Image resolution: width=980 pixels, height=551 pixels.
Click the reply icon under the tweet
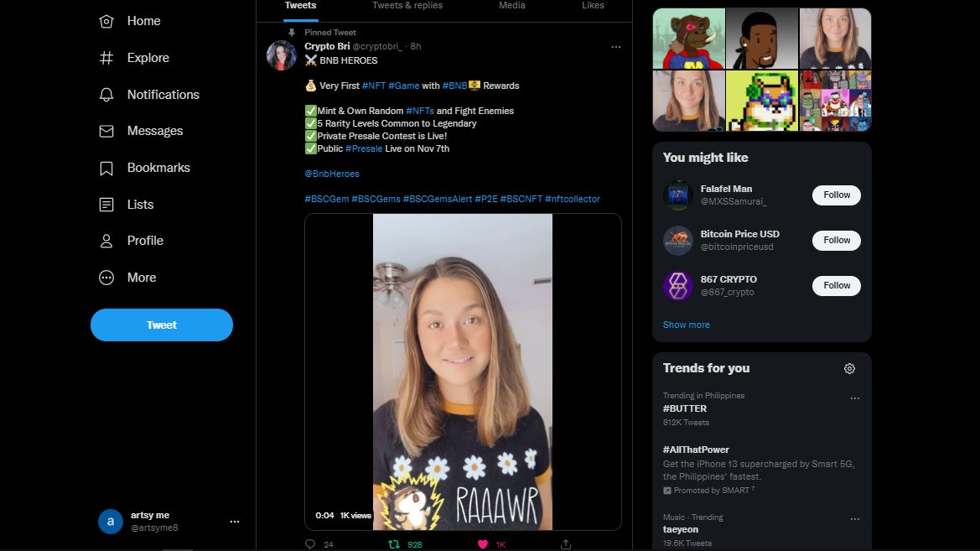(x=310, y=545)
